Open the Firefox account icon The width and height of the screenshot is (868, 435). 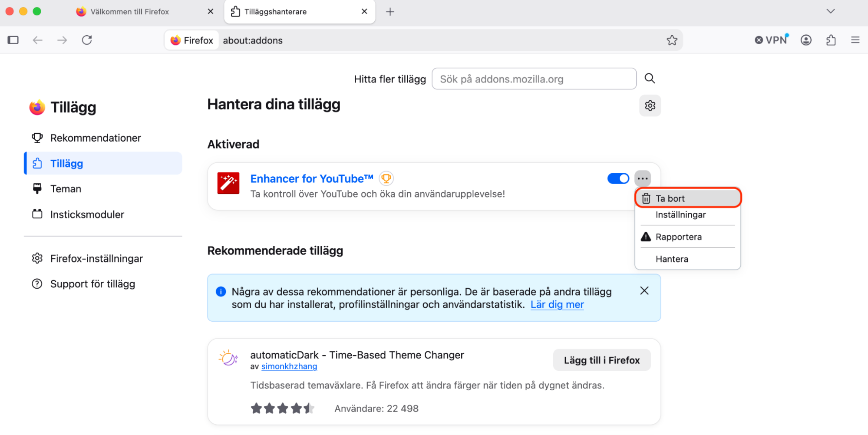coord(806,40)
